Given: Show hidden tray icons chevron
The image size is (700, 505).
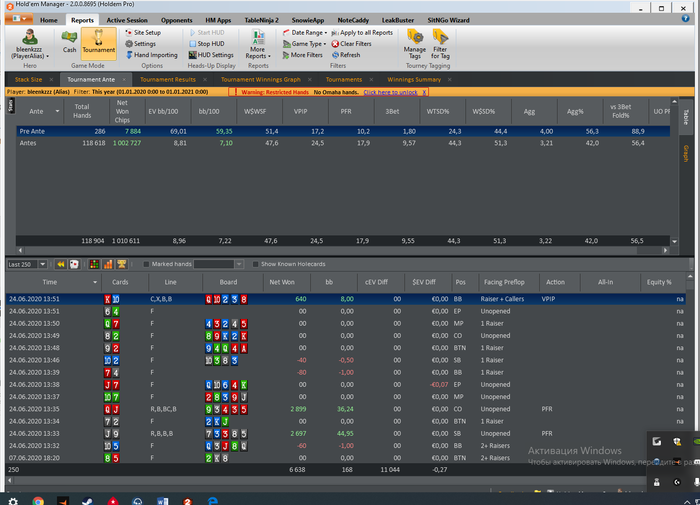Looking at the screenshot, I should pyautogui.click(x=687, y=502).
